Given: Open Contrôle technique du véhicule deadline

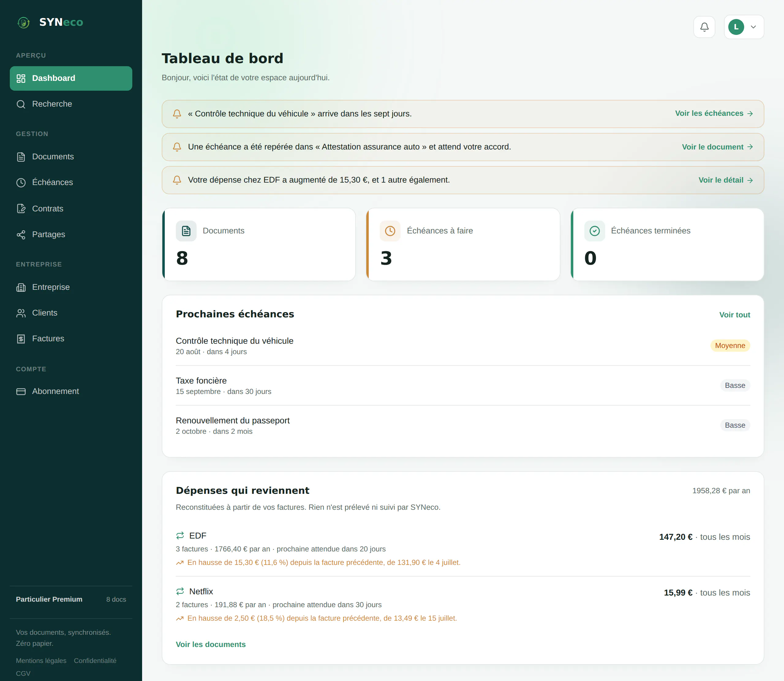Looking at the screenshot, I should tap(463, 346).
